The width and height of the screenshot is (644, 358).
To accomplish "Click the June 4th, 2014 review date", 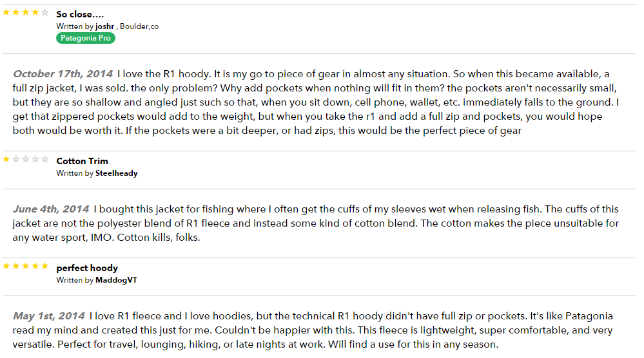I will click(51, 209).
